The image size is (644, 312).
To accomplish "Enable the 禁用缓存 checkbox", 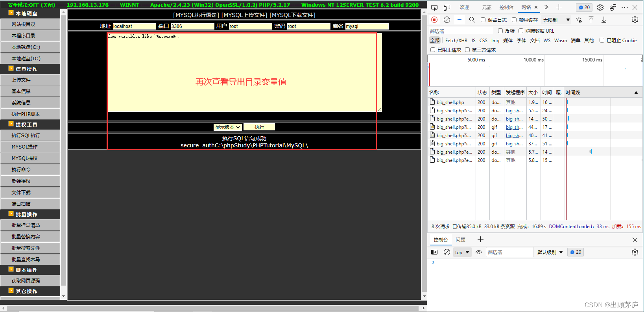I will click(x=514, y=20).
